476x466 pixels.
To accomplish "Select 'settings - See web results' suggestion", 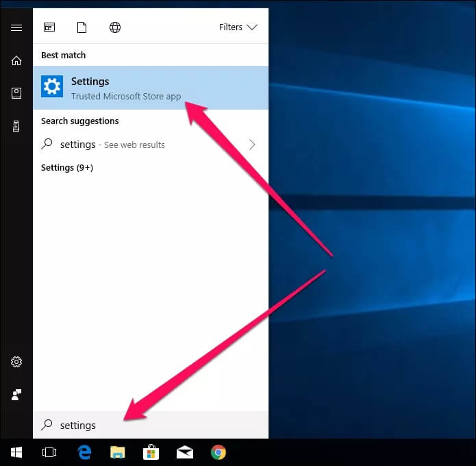I will [151, 145].
